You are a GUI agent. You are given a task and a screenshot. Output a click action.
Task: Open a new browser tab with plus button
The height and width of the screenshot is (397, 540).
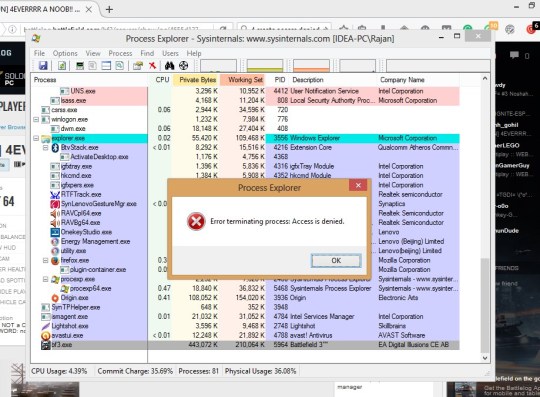tap(109, 9)
